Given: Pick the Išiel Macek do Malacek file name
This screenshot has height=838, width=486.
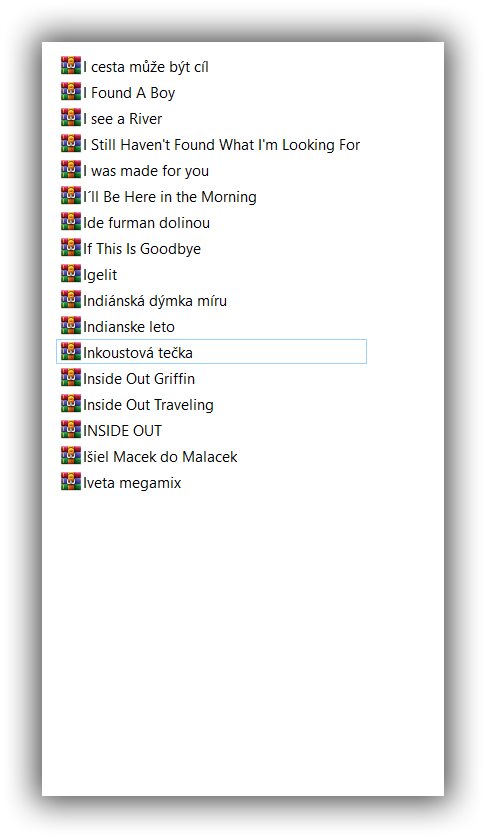Looking at the screenshot, I should (x=160, y=457).
